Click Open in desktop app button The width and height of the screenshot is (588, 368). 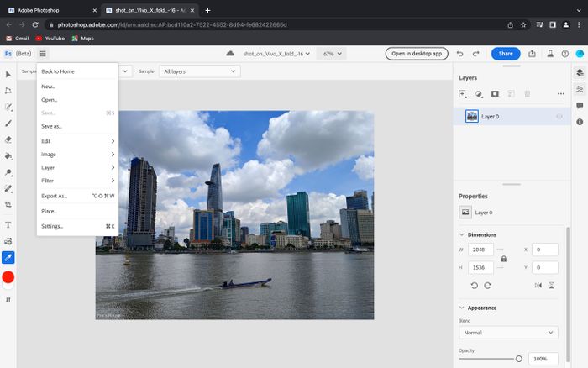(x=417, y=54)
